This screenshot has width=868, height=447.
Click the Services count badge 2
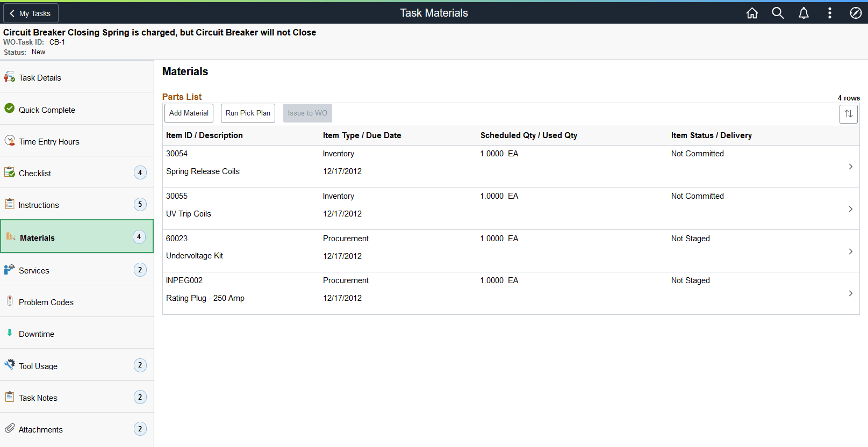pyautogui.click(x=140, y=270)
